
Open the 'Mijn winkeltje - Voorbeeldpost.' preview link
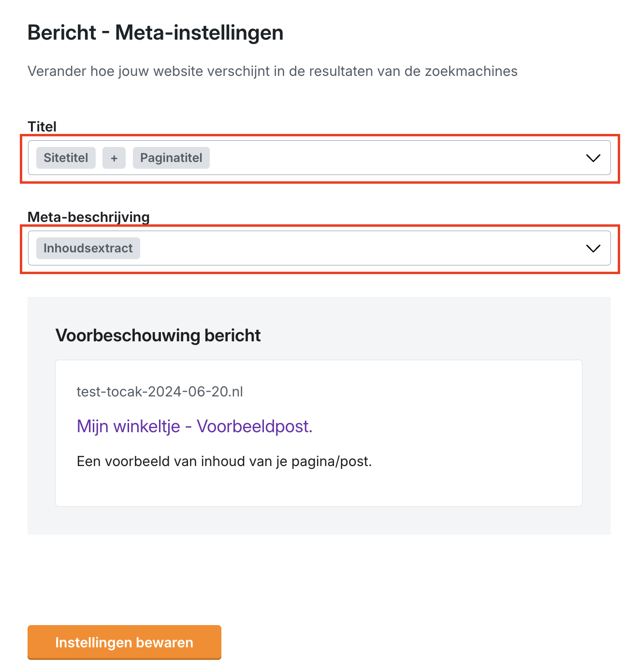[x=194, y=426]
